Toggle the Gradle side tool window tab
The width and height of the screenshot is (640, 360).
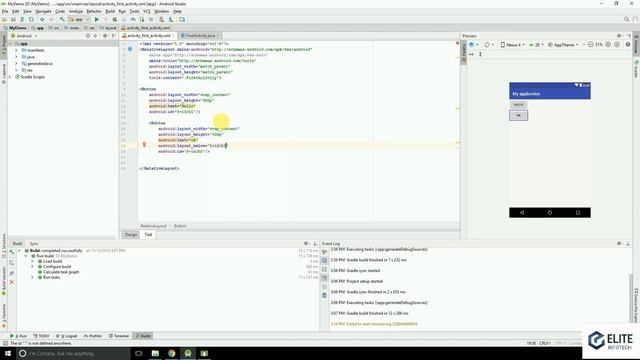click(636, 68)
